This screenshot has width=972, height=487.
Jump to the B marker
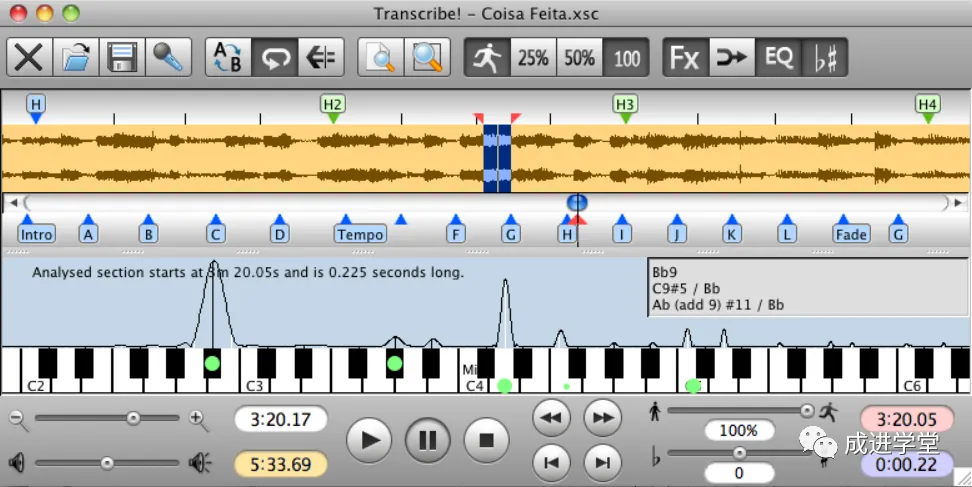pyautogui.click(x=148, y=234)
